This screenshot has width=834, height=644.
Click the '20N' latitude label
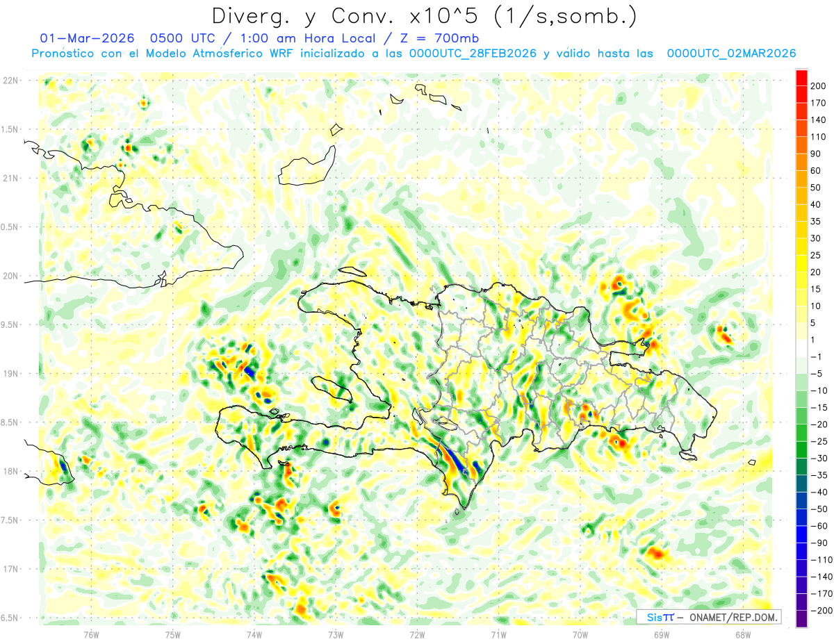click(x=11, y=276)
